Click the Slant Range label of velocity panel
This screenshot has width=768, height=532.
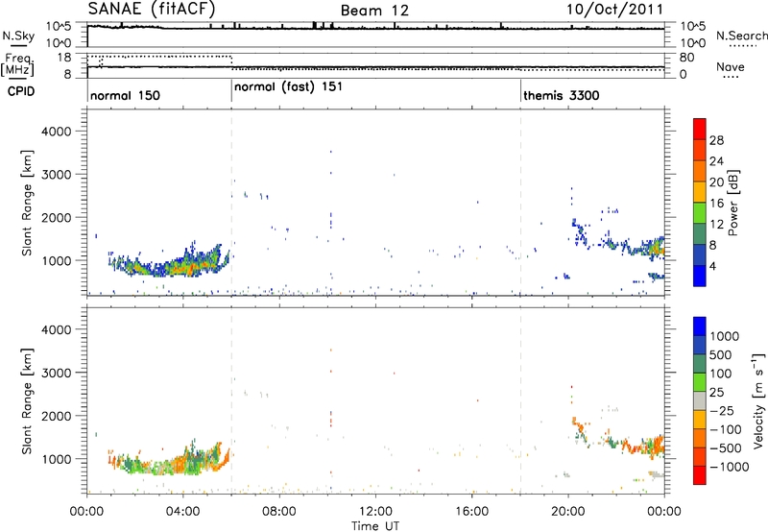[27, 400]
